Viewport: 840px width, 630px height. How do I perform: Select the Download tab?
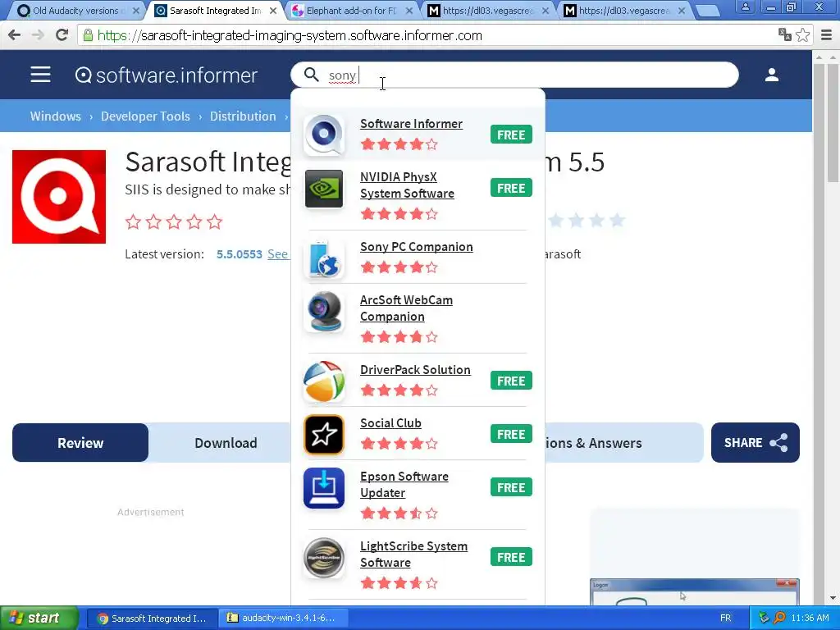(x=226, y=442)
